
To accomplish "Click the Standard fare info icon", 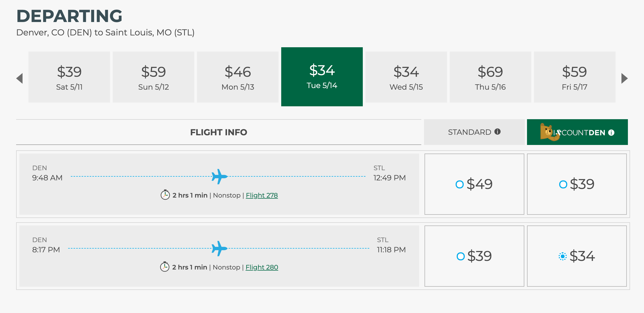I will coord(497,132).
